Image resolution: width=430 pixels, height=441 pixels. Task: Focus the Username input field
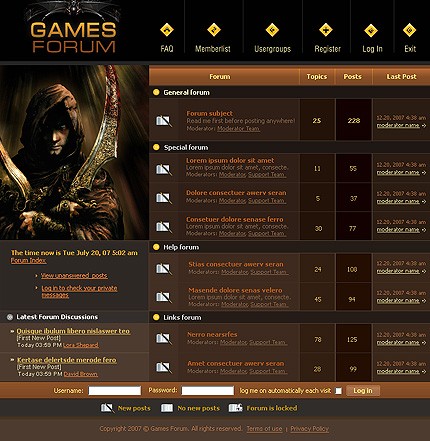[x=115, y=391]
